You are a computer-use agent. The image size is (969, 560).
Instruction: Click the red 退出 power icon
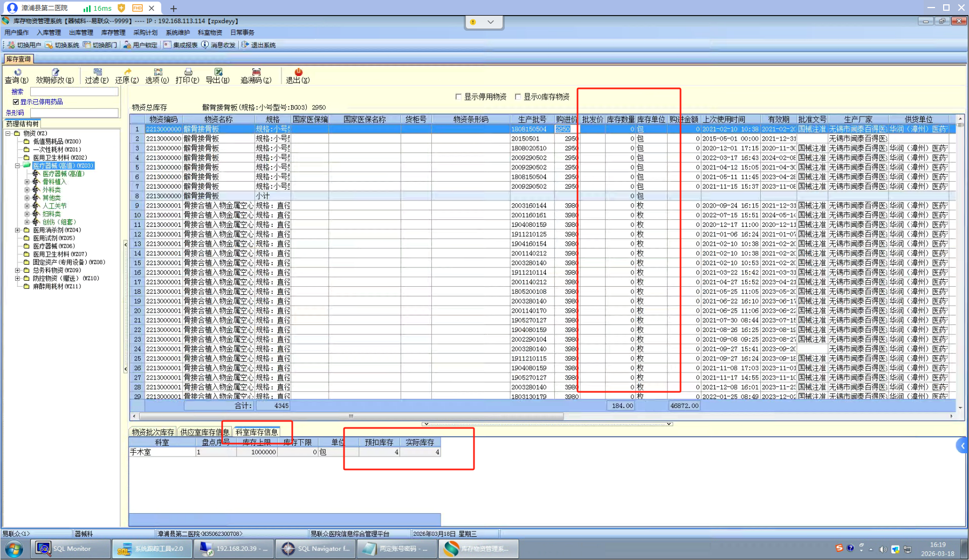click(298, 72)
